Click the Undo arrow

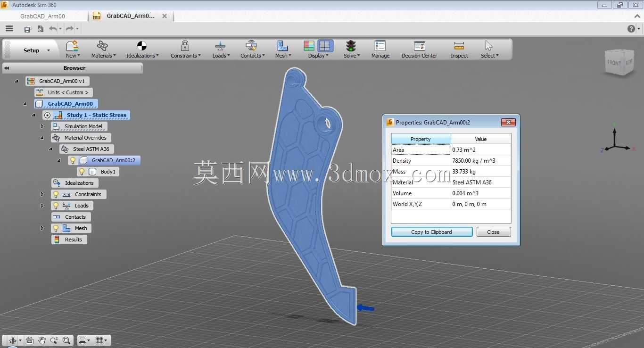pyautogui.click(x=53, y=29)
